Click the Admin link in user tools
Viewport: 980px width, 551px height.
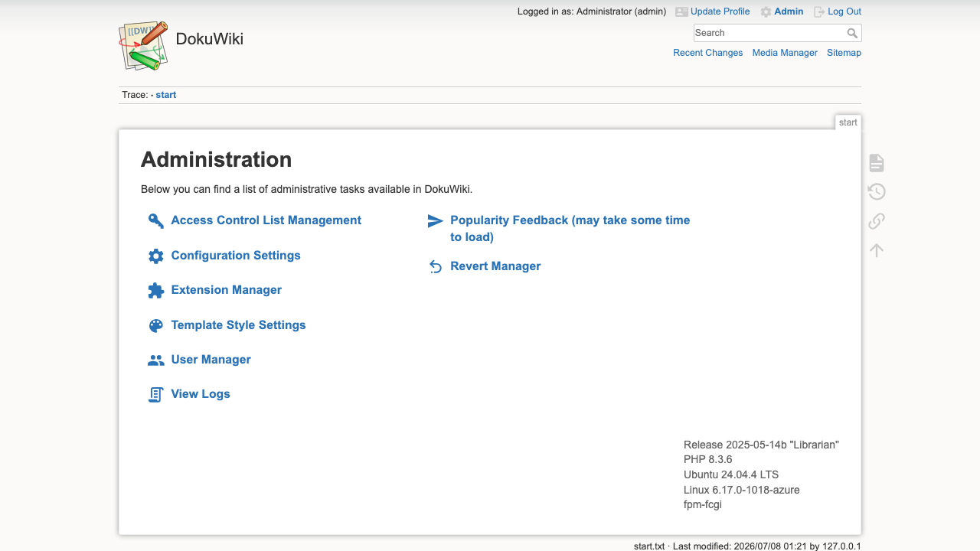tap(789, 11)
